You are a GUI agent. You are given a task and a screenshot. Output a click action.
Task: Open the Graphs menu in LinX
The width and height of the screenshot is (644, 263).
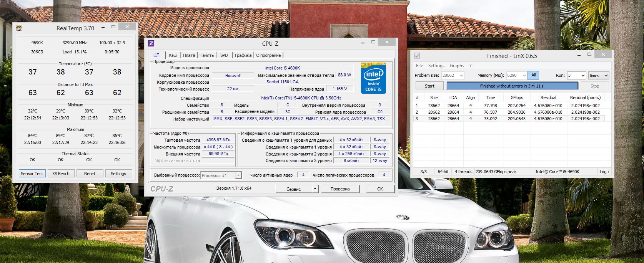click(x=457, y=66)
